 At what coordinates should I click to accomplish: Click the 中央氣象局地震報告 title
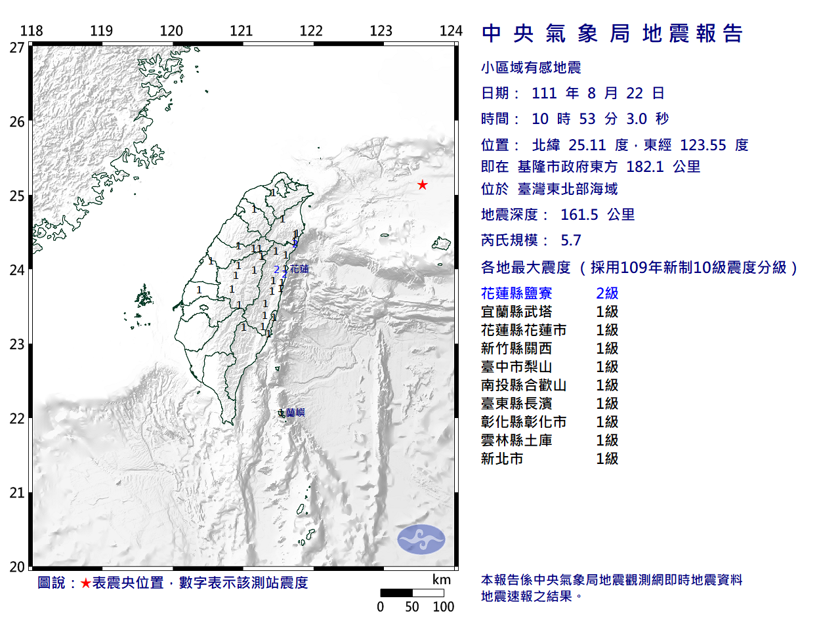(612, 33)
